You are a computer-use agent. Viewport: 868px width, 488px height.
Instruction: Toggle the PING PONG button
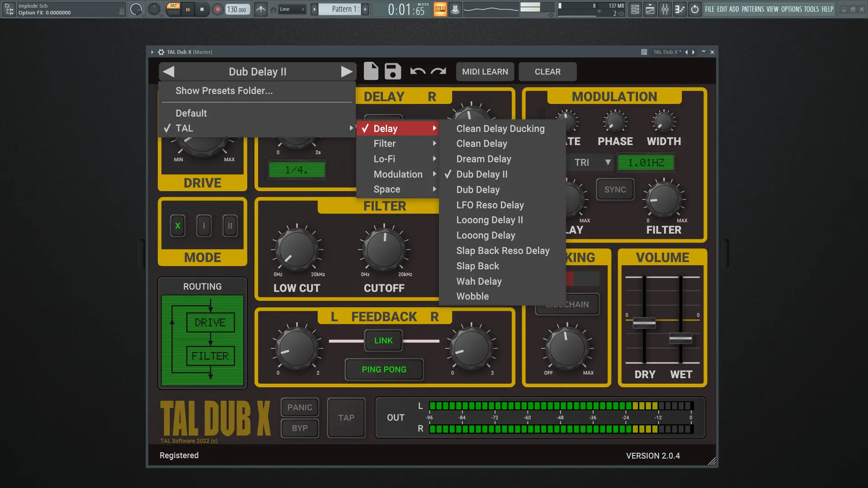(384, 370)
